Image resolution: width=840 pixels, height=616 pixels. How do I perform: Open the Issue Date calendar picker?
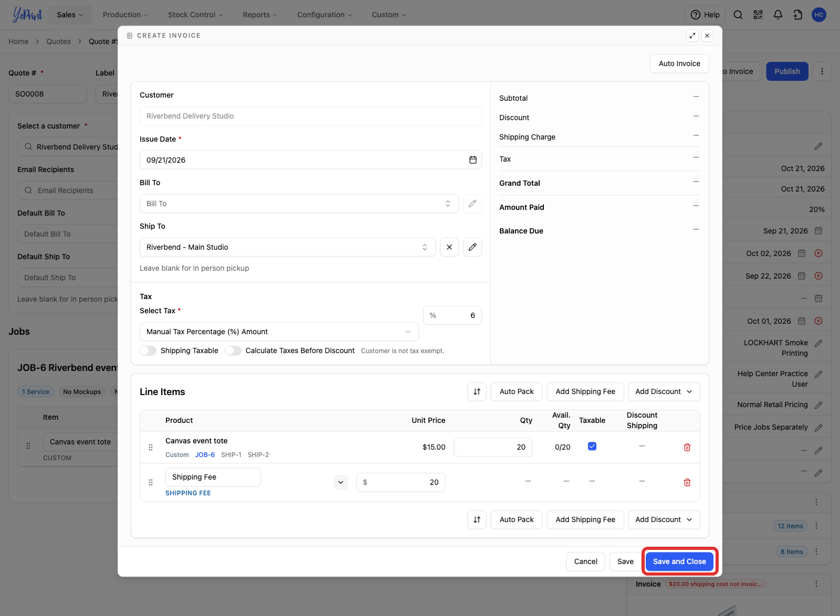pos(472,160)
